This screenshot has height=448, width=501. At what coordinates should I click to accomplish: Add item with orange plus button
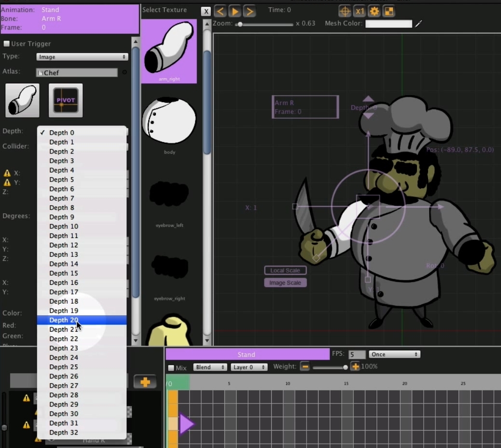click(x=145, y=382)
